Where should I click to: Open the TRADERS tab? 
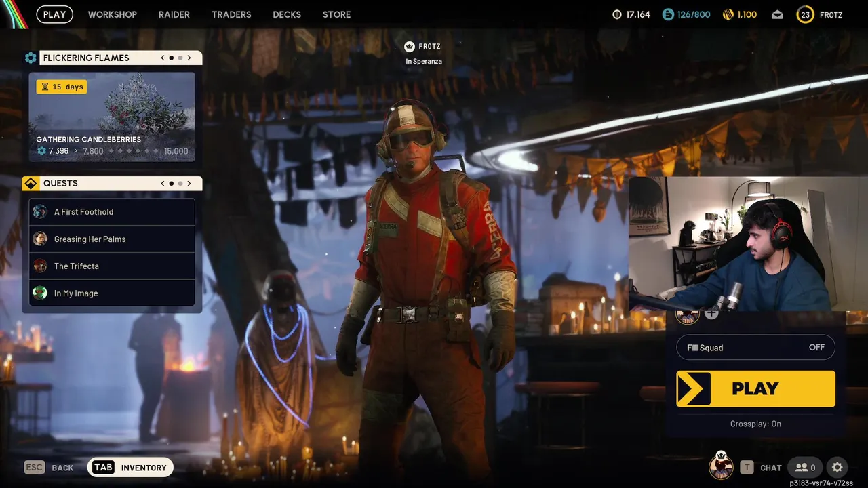tap(231, 14)
